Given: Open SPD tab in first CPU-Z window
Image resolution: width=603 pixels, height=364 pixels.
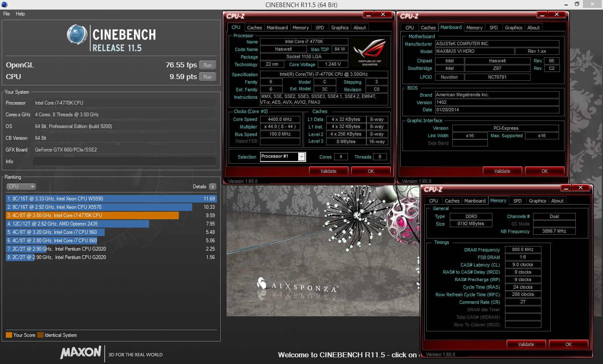Looking at the screenshot, I should click(x=320, y=28).
